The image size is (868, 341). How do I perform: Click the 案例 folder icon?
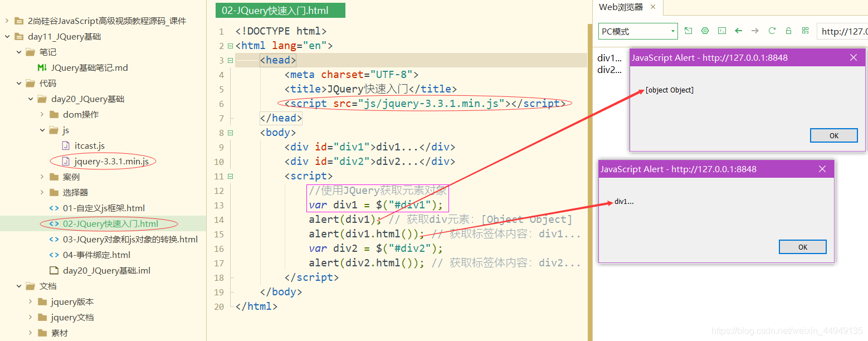tap(53, 177)
